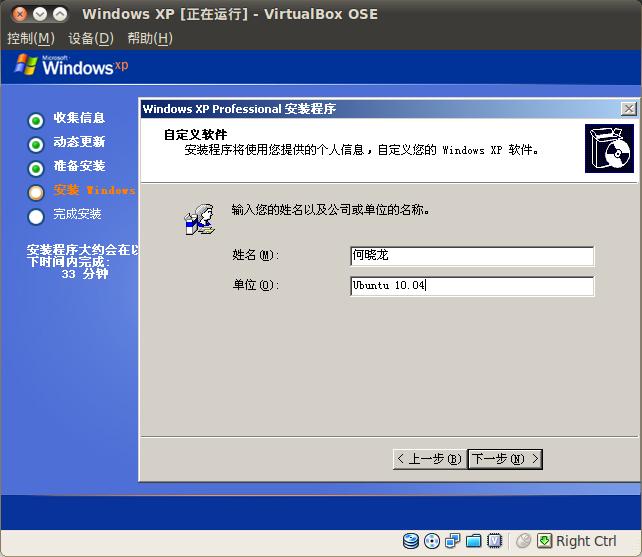Close the Windows XP setup dialog
The image size is (642, 557).
628,109
